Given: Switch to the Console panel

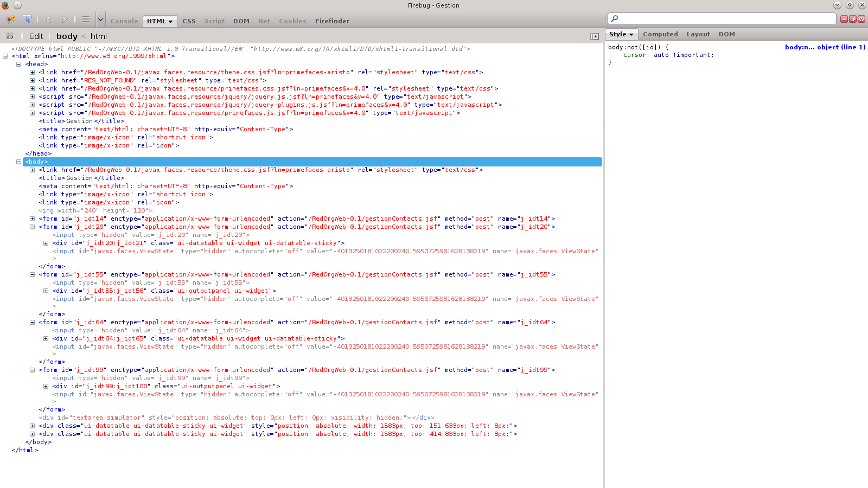Looking at the screenshot, I should click(x=124, y=21).
